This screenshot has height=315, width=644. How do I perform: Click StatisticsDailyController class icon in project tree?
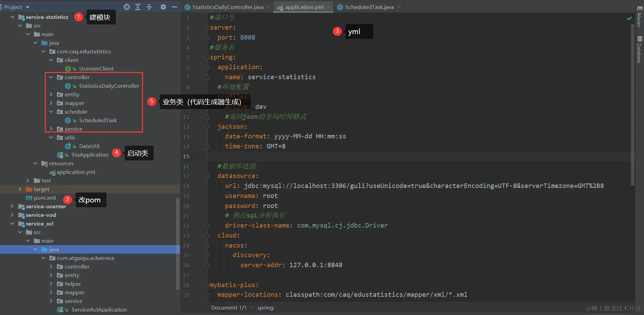point(68,86)
